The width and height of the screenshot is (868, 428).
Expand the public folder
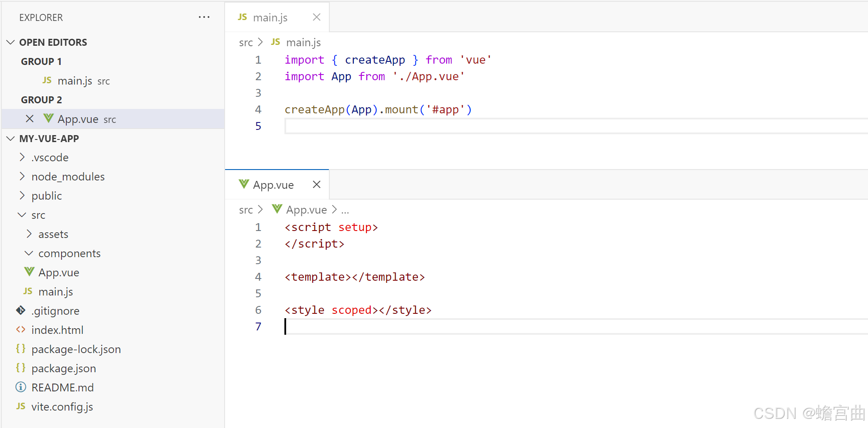[x=22, y=196]
